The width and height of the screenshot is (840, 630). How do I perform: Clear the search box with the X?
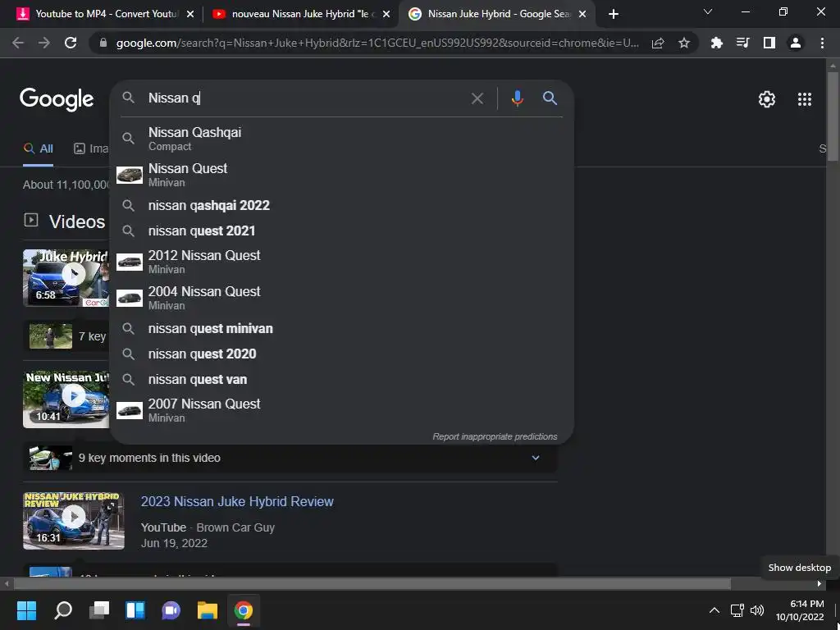(477, 98)
